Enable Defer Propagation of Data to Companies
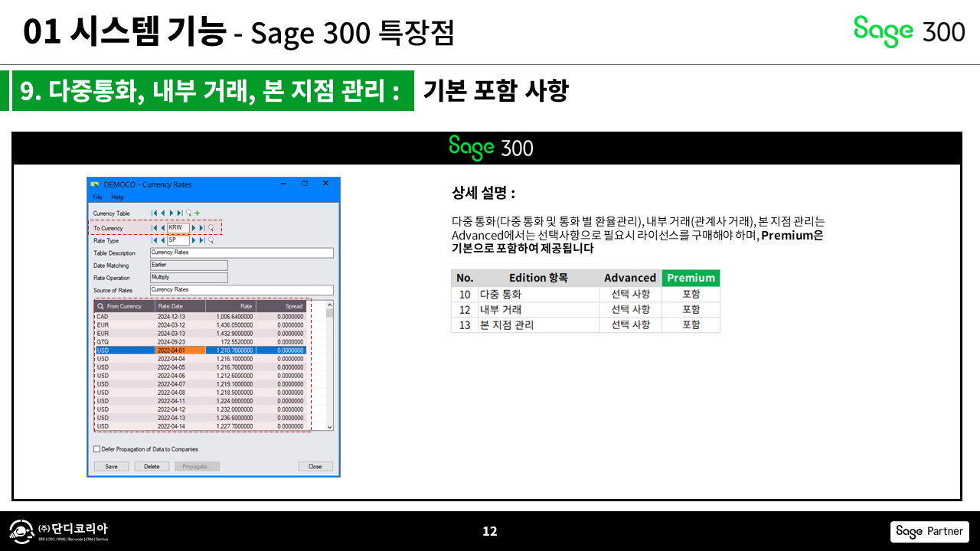The width and height of the screenshot is (980, 551). 96,449
